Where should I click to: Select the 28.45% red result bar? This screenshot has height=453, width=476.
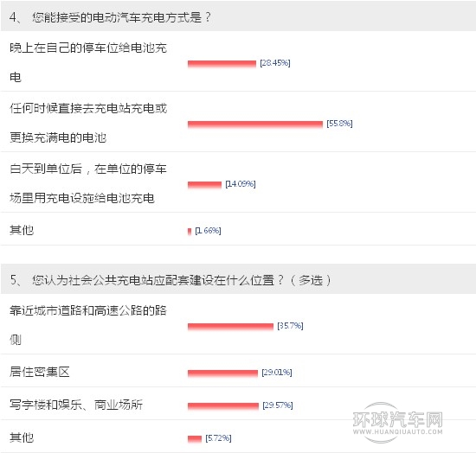click(222, 64)
